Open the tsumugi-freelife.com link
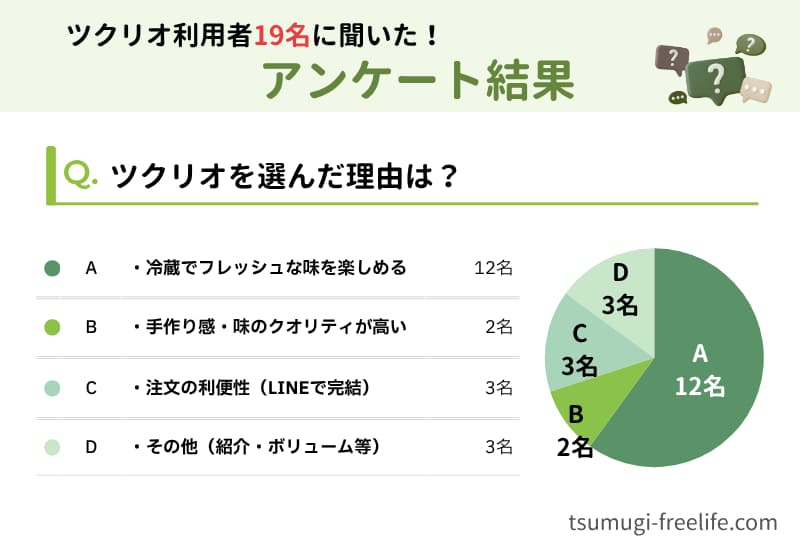The width and height of the screenshot is (800, 551). (672, 522)
